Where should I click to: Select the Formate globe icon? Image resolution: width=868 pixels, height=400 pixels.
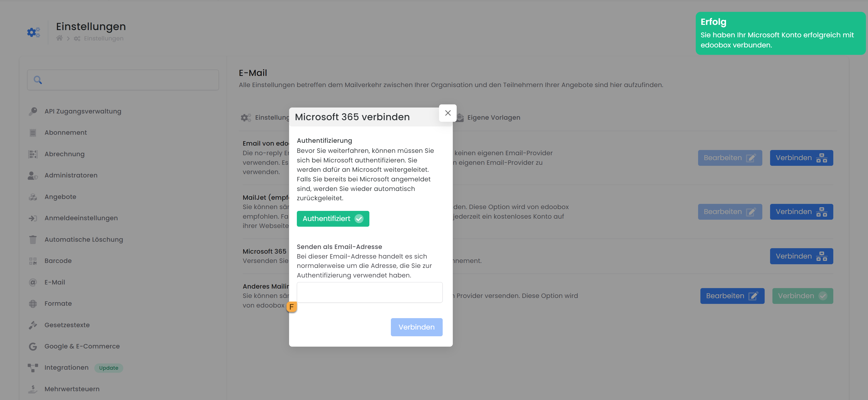point(33,304)
